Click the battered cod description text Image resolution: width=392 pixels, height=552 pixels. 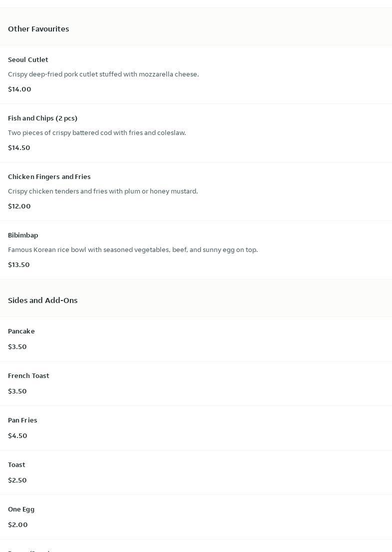(97, 132)
